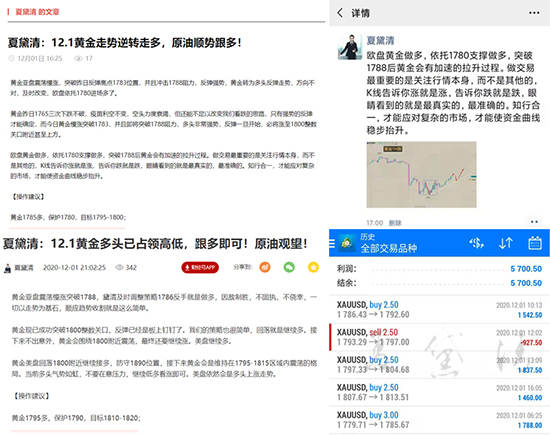This screenshot has width=550, height=435.
Task: Click the red 下载APP download button
Action: [200, 268]
